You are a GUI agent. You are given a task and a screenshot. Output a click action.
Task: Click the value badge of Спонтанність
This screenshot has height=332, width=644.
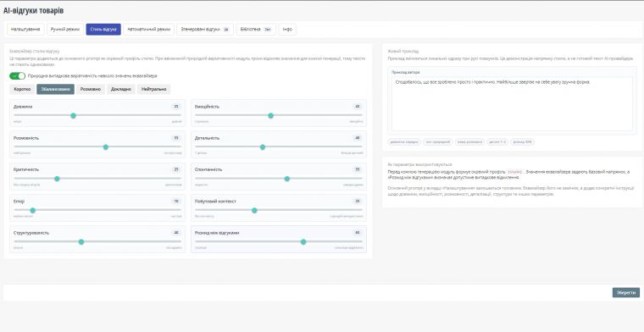pyautogui.click(x=358, y=169)
